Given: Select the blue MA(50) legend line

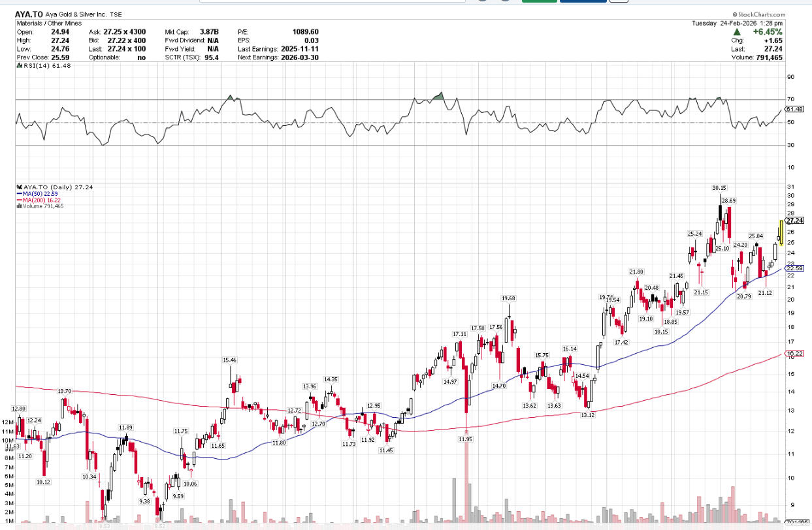Looking at the screenshot, I should coord(18,194).
